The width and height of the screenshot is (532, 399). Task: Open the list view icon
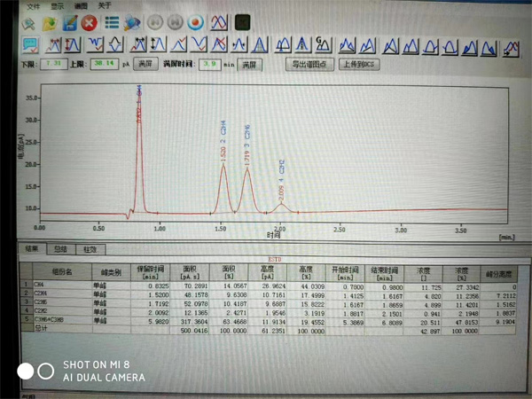[113, 21]
